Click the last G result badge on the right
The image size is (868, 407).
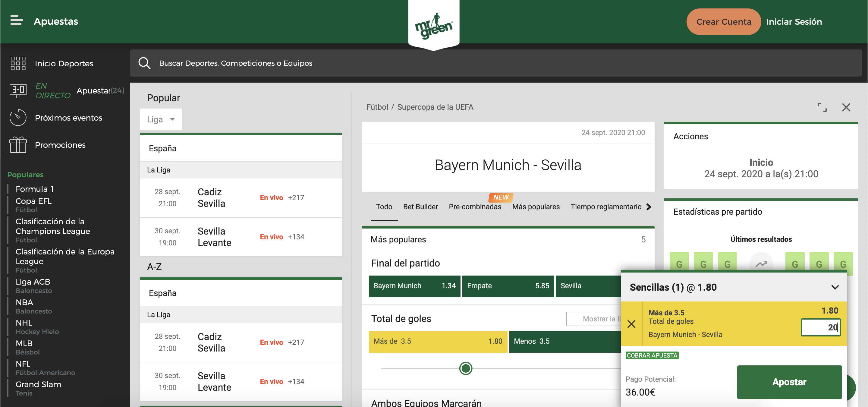[843, 264]
